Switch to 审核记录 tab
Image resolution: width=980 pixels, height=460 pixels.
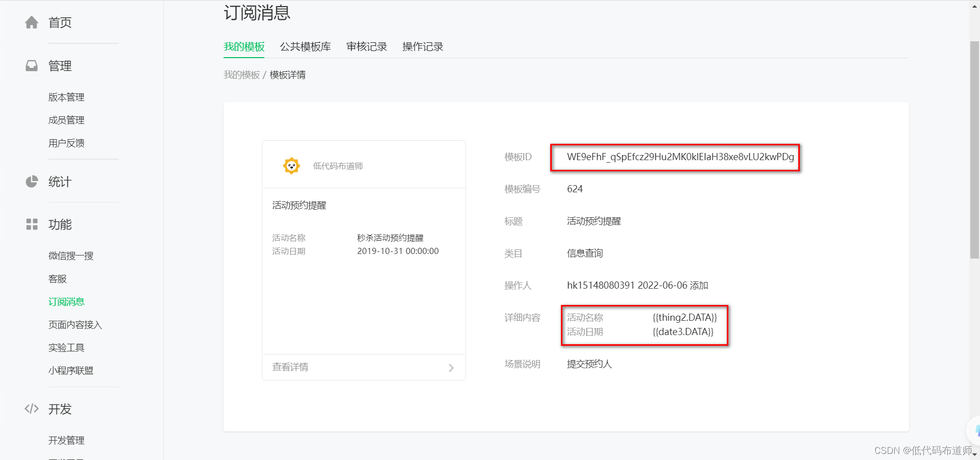[366, 46]
